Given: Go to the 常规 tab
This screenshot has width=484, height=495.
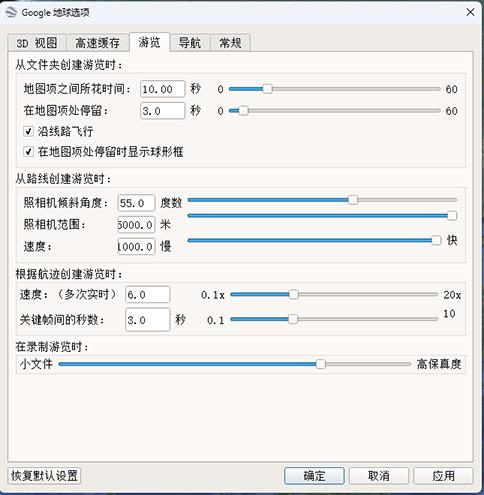Looking at the screenshot, I should (x=230, y=43).
